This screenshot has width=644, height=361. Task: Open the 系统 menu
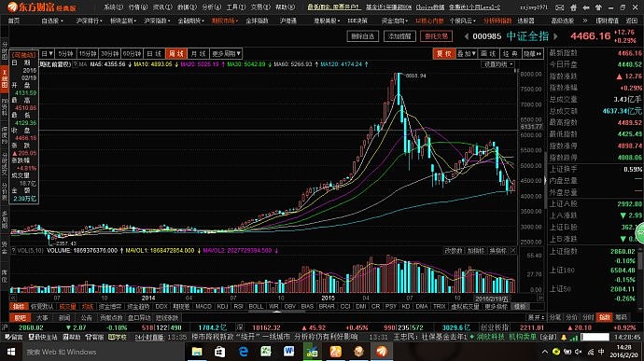click(113, 7)
